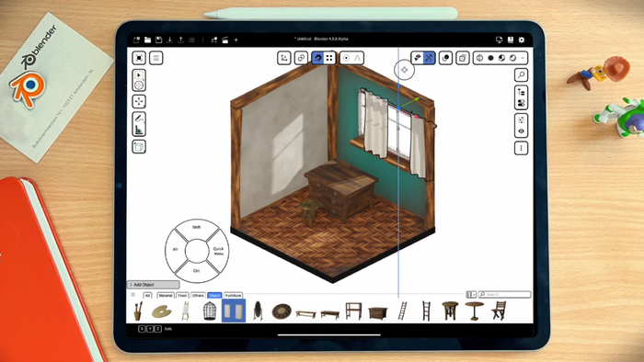The image size is (644, 362).
Task: Click the plus icon in the top bar
Action: tap(236, 40)
